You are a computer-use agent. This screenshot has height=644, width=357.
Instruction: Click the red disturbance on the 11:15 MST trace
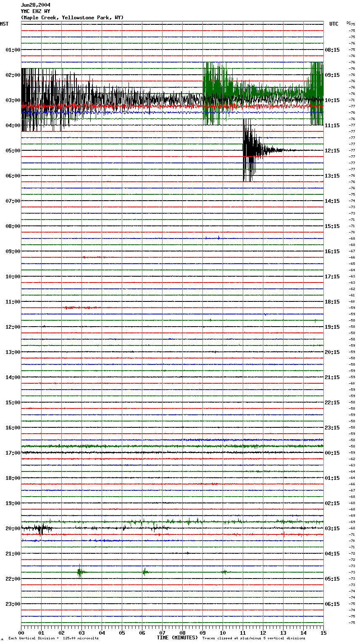[x=83, y=308]
